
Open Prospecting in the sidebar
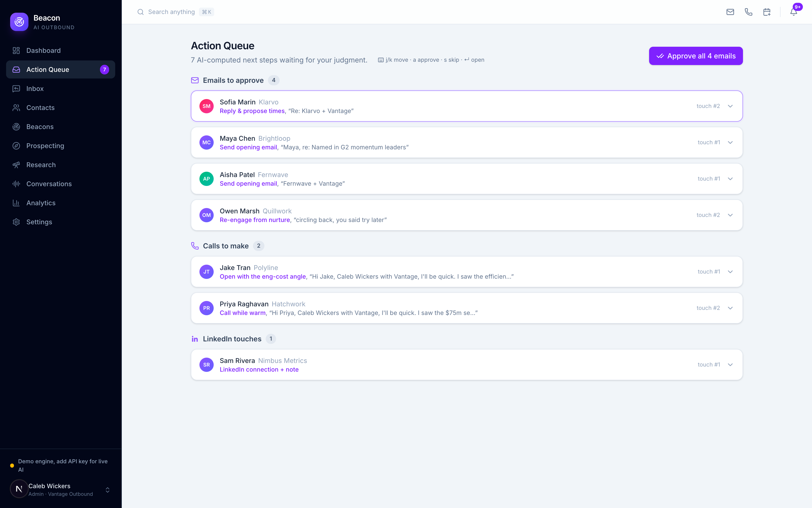(61, 146)
